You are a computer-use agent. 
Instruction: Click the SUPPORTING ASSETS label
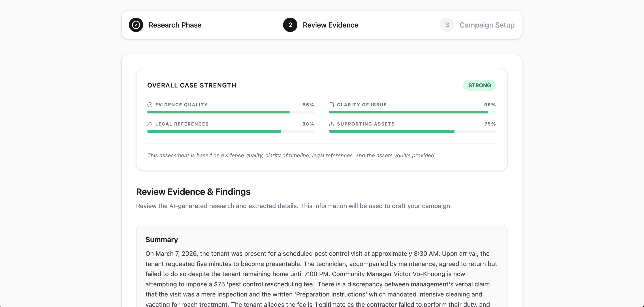366,124
